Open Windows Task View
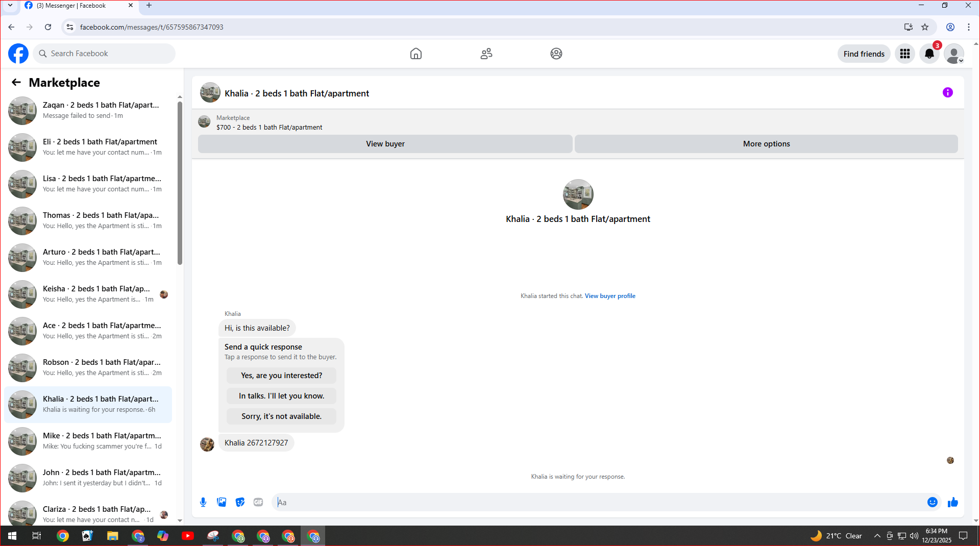The height and width of the screenshot is (546, 980). point(37,536)
